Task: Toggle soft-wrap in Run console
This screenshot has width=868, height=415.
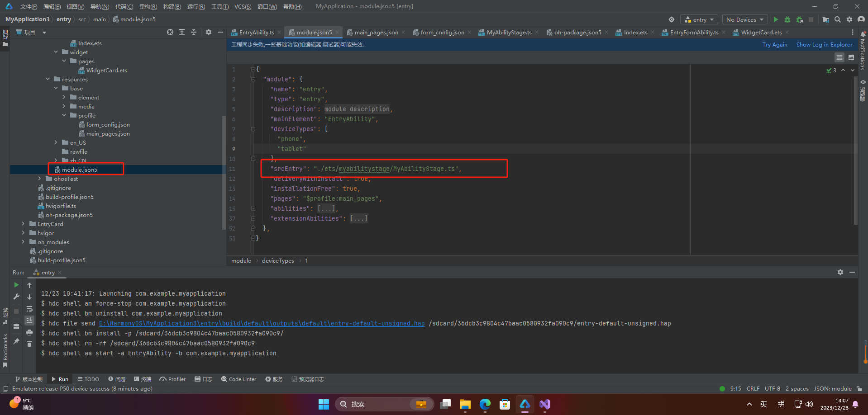Action: [29, 309]
